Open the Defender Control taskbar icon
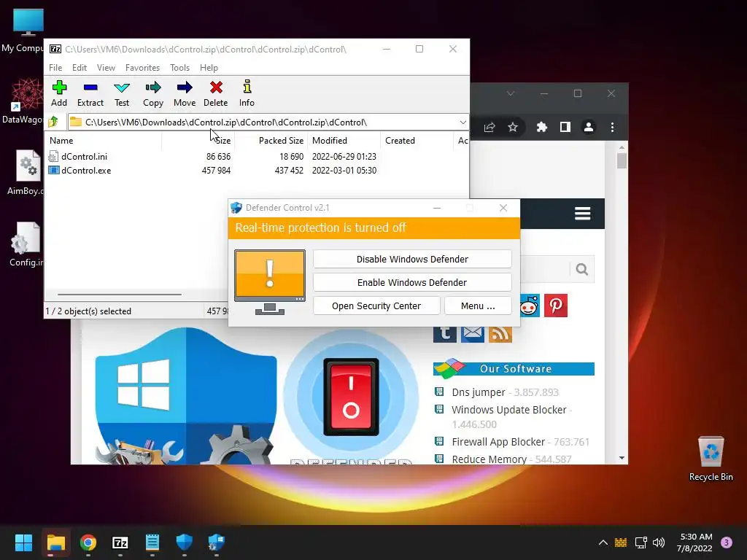 216,542
